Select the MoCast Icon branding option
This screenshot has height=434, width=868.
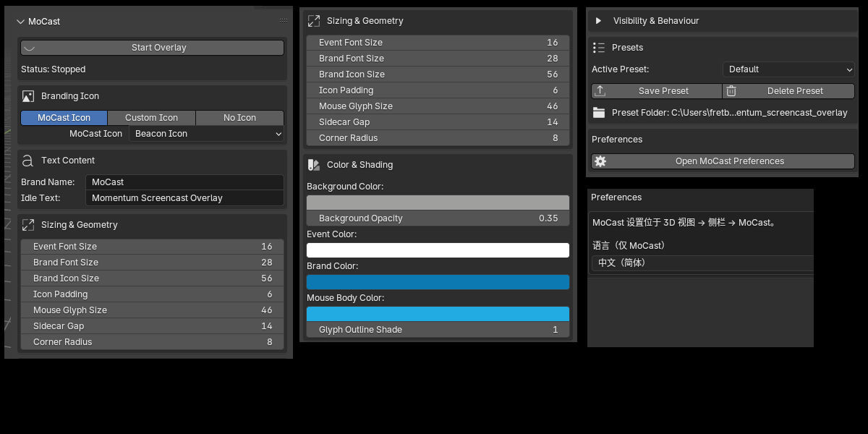(64, 118)
